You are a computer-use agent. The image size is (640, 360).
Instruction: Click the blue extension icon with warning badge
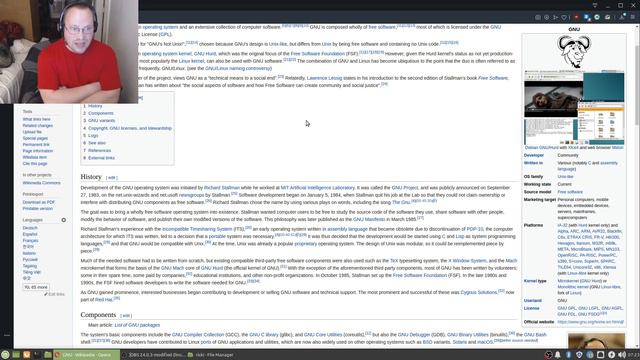point(587,17)
